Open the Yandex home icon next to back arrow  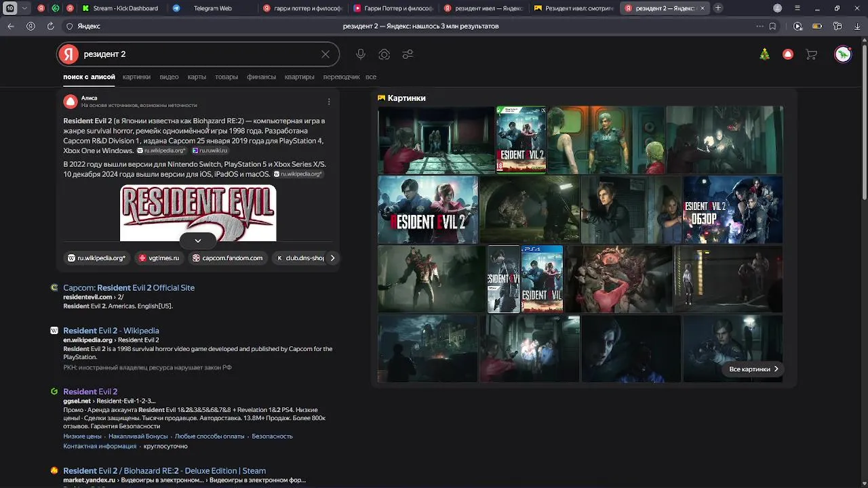[x=31, y=26]
